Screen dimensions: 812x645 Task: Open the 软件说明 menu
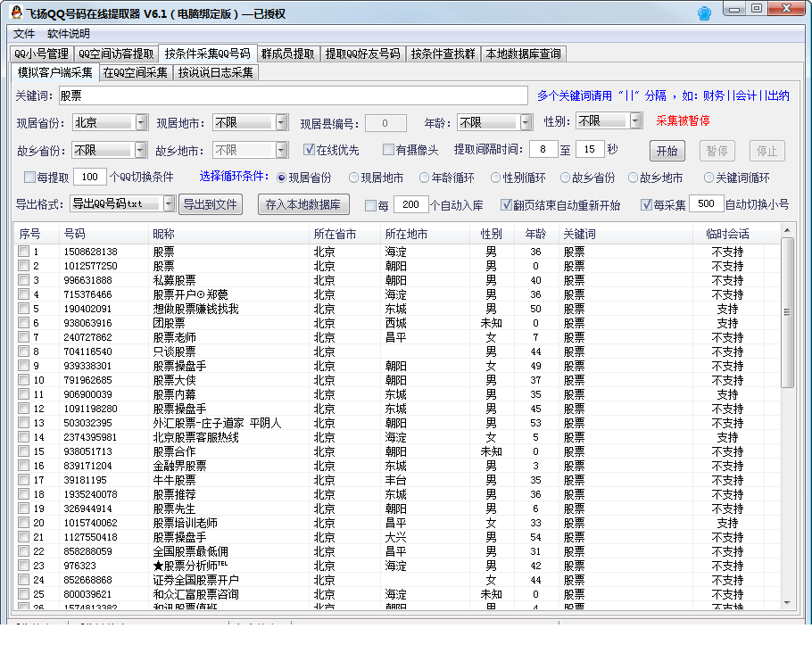[69, 34]
